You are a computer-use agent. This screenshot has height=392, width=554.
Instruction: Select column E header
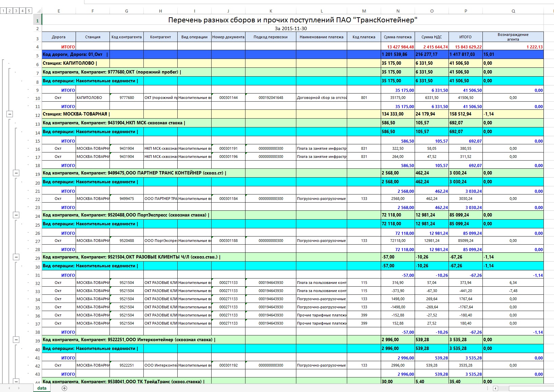point(59,11)
